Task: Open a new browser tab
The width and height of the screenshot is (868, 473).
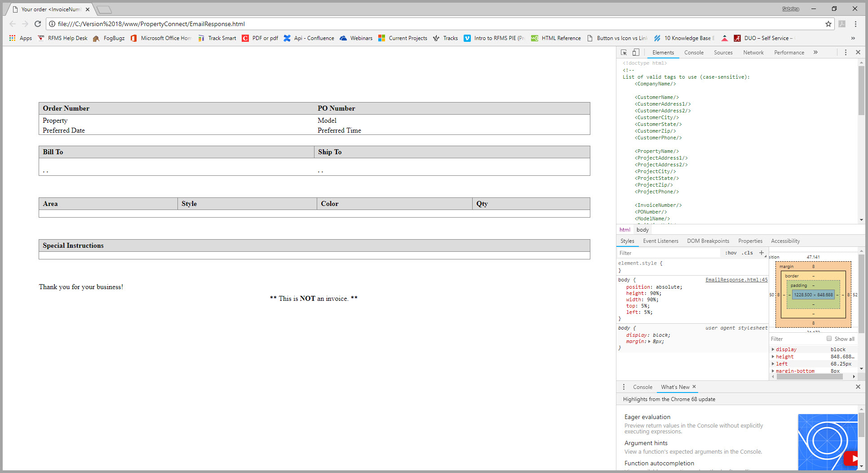Action: click(x=104, y=9)
